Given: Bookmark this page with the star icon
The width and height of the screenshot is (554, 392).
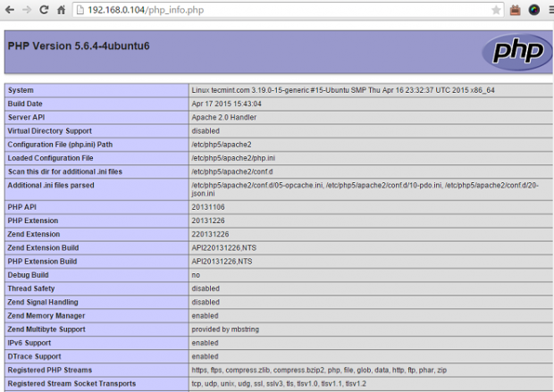Looking at the screenshot, I should [496, 10].
